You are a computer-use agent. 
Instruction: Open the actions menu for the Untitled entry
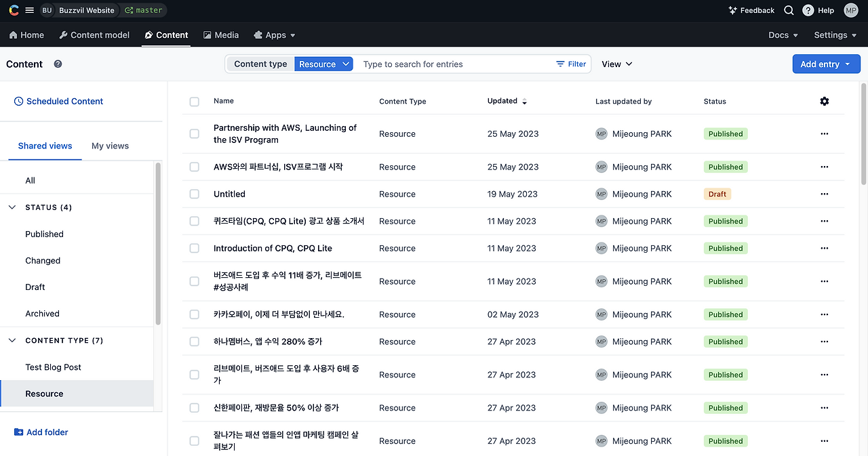pyautogui.click(x=824, y=194)
